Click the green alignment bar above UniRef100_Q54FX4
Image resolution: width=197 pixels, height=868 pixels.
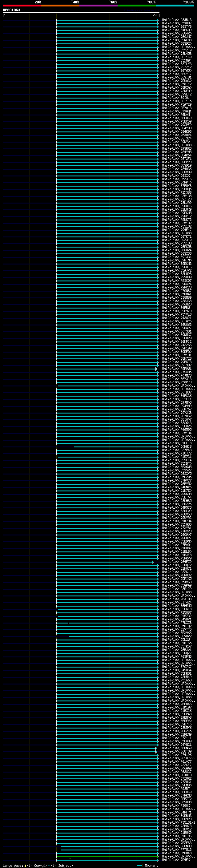pos(107,856)
